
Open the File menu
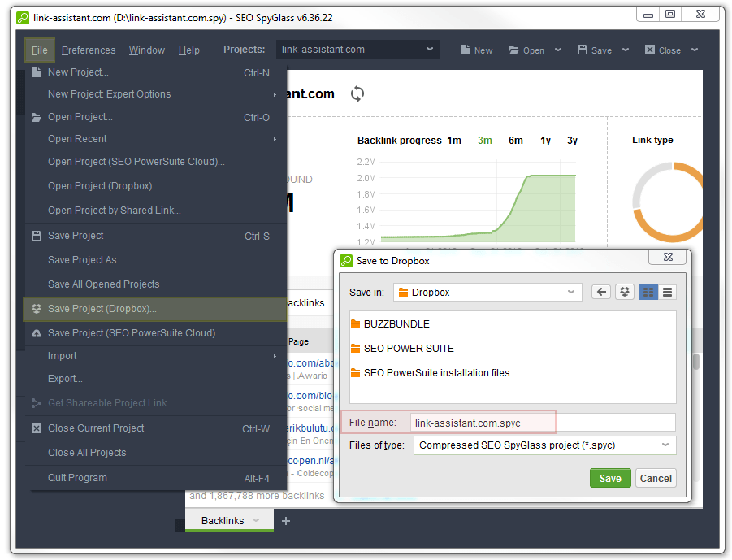click(x=40, y=50)
